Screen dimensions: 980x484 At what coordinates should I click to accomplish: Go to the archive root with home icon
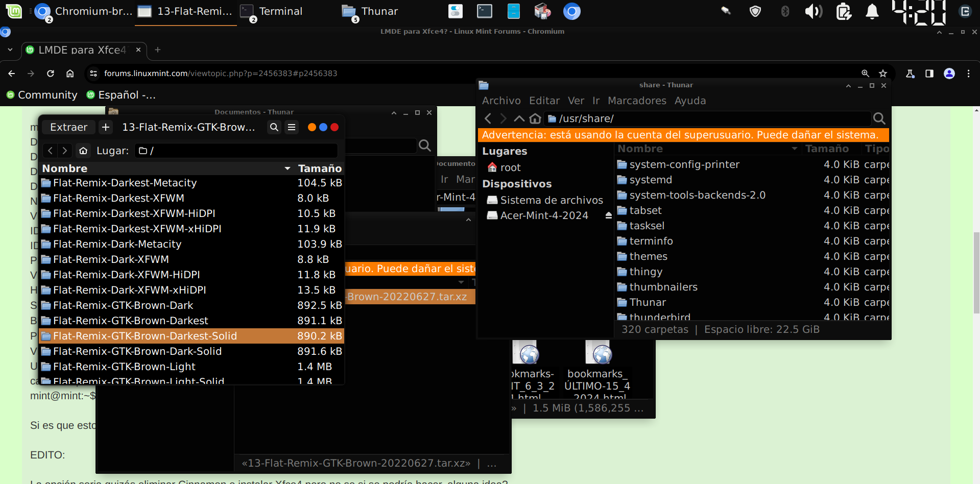(83, 151)
